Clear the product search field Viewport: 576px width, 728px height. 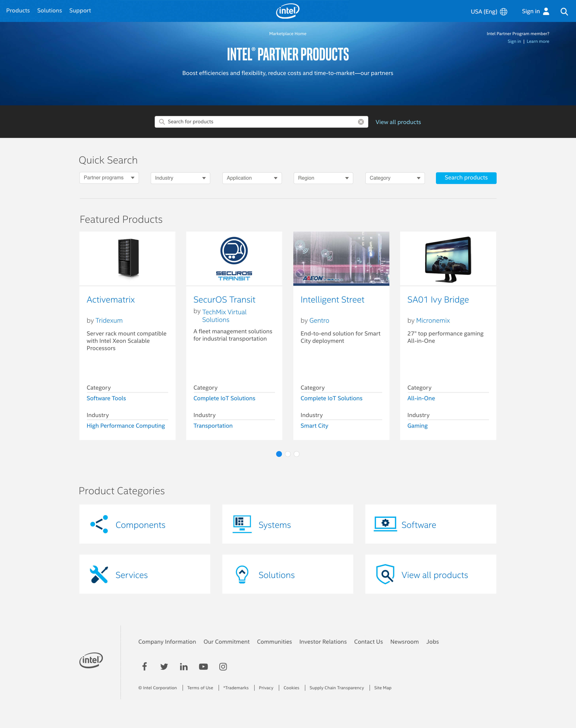point(361,122)
